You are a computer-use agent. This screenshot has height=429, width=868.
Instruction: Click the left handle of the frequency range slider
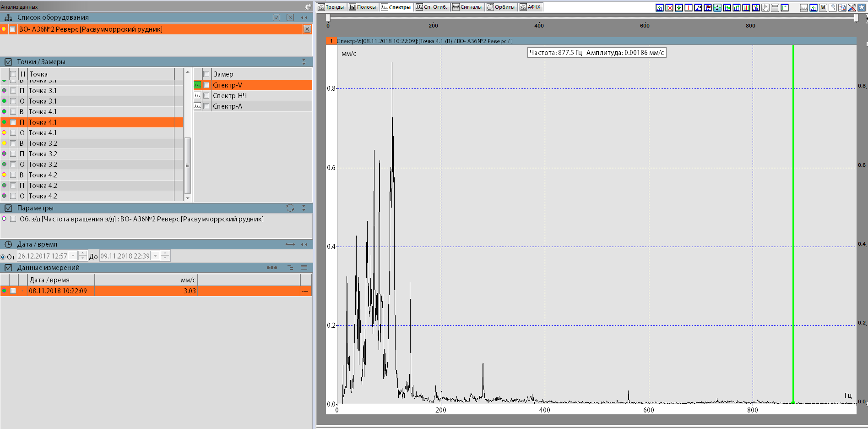click(x=328, y=17)
